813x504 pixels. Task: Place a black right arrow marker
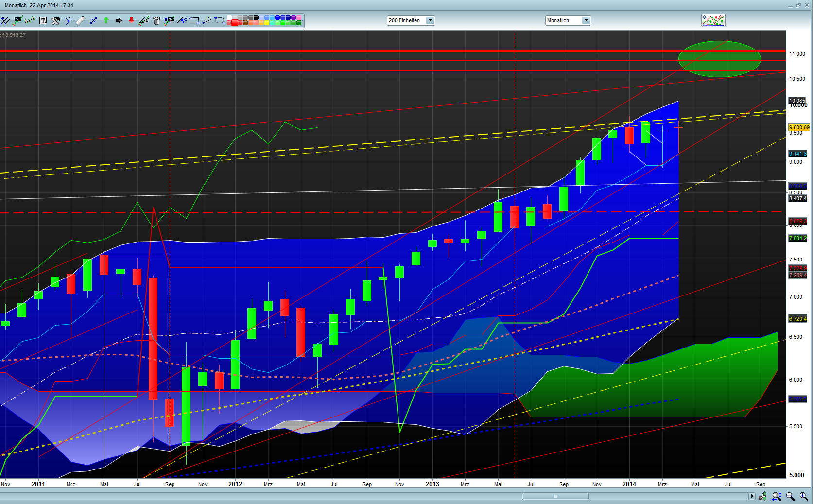coord(119,20)
